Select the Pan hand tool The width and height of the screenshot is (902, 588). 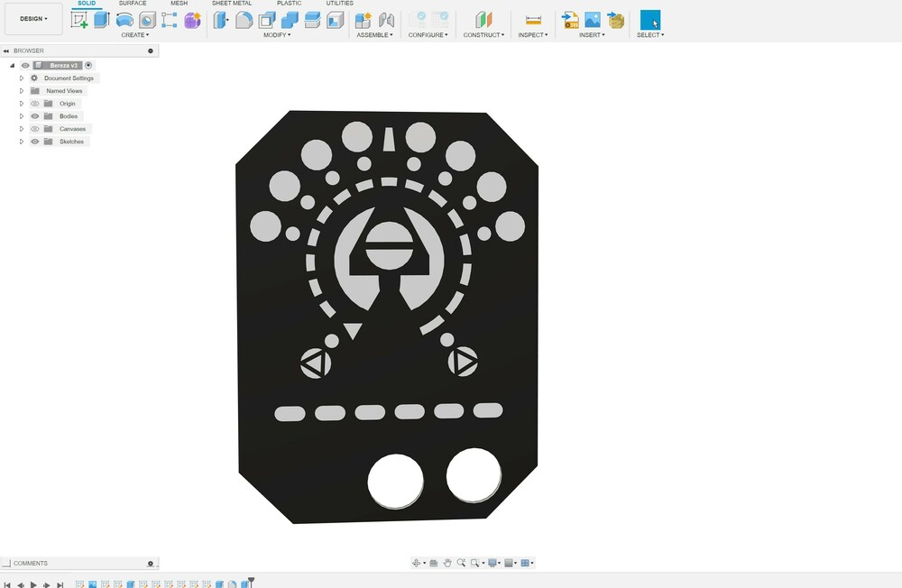click(447, 563)
